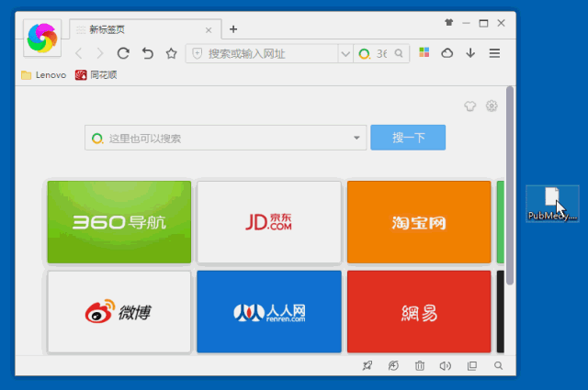
Task: Click the 360 browser logo avatar
Action: tap(42, 38)
